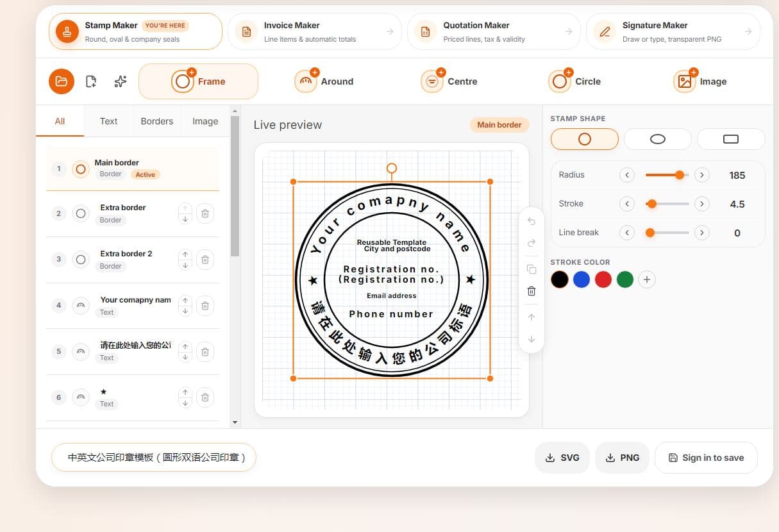Switch to the All tab

pos(60,121)
